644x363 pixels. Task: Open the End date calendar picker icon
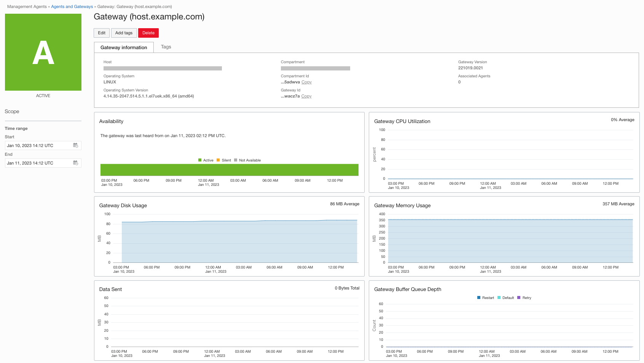pos(75,163)
